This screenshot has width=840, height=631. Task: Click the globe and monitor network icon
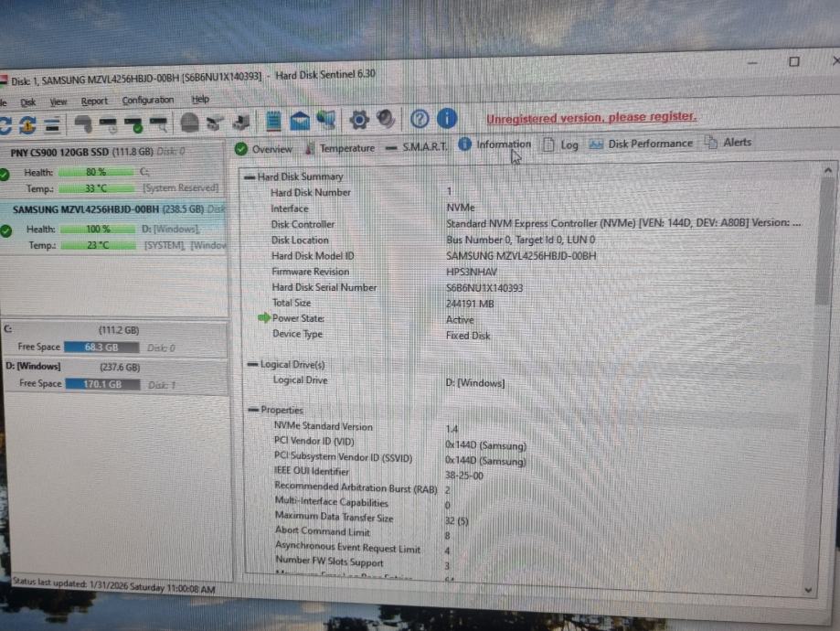pyautogui.click(x=326, y=120)
